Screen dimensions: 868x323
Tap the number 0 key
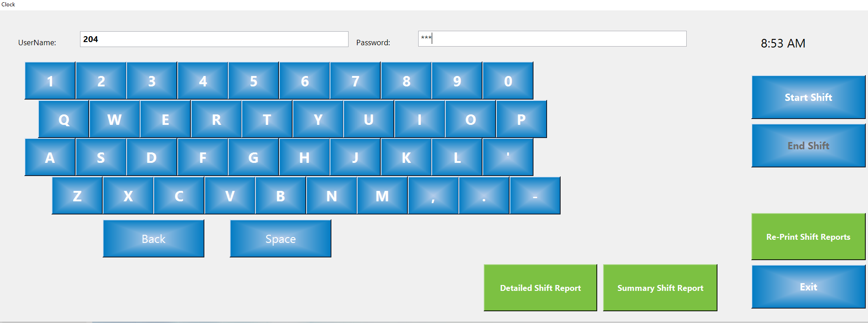click(x=508, y=81)
